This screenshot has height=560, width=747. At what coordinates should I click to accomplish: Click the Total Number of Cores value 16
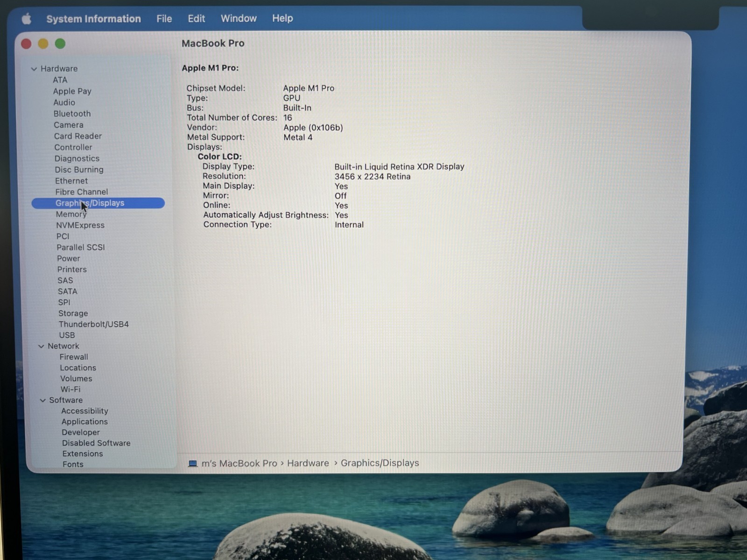(288, 118)
